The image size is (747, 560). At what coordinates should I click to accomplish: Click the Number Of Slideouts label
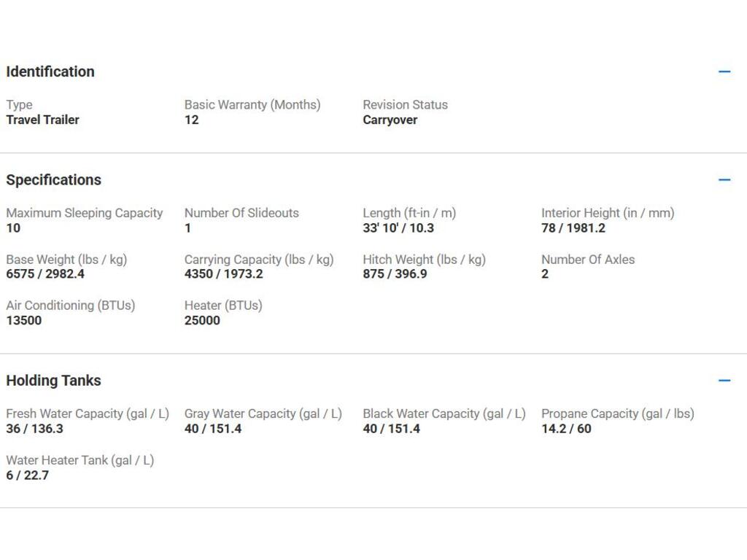241,213
